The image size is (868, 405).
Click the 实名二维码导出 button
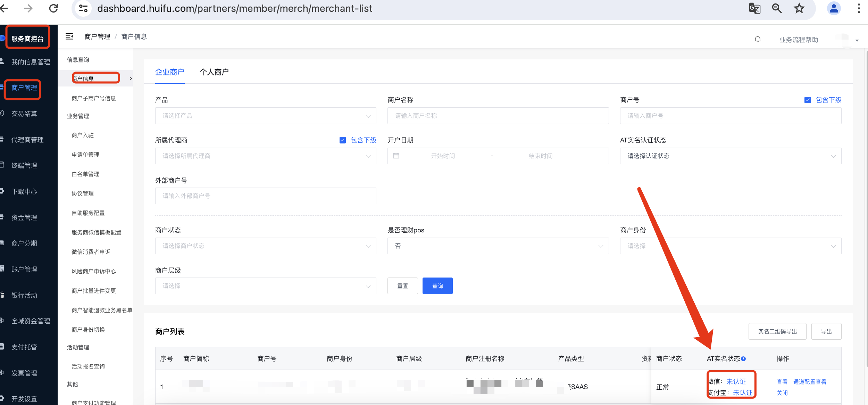tap(777, 331)
